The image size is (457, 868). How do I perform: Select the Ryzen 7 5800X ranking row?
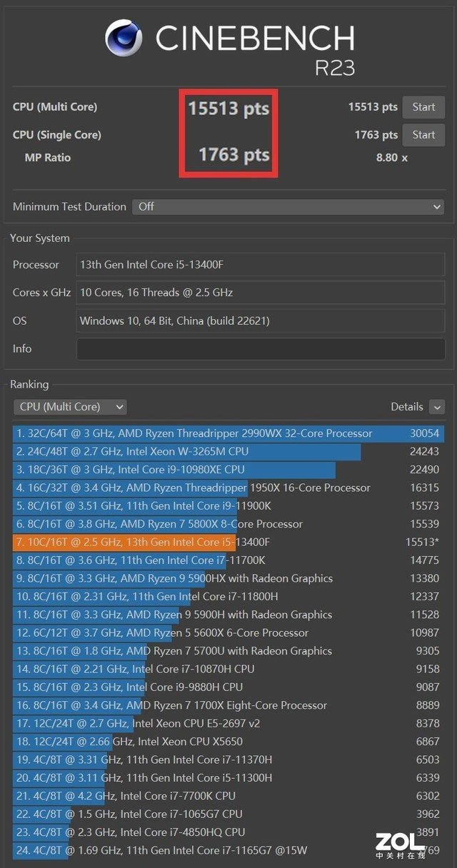[228, 524]
